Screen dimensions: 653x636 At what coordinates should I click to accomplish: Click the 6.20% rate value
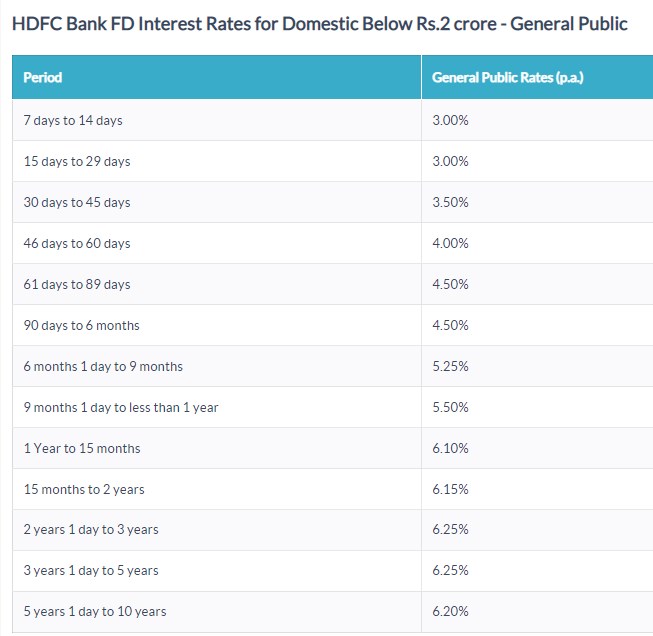click(x=450, y=612)
